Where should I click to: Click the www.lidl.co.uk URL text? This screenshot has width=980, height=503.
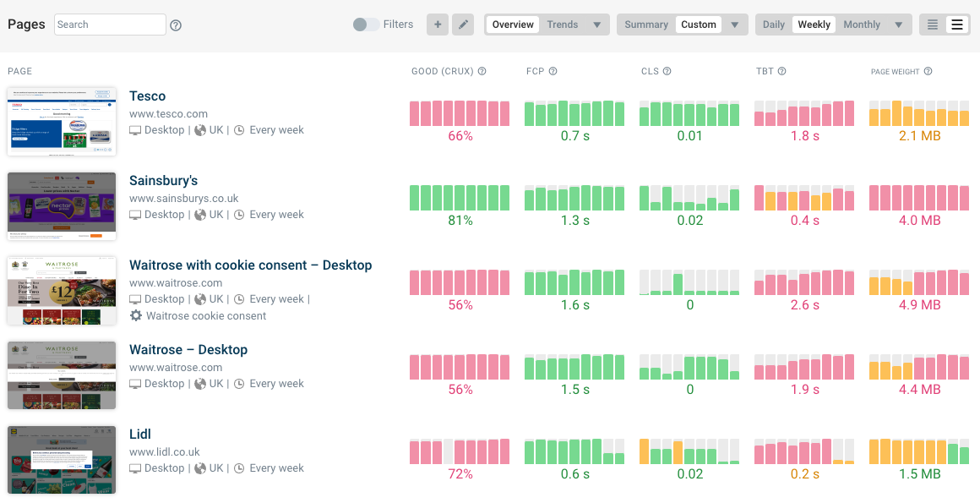point(165,451)
